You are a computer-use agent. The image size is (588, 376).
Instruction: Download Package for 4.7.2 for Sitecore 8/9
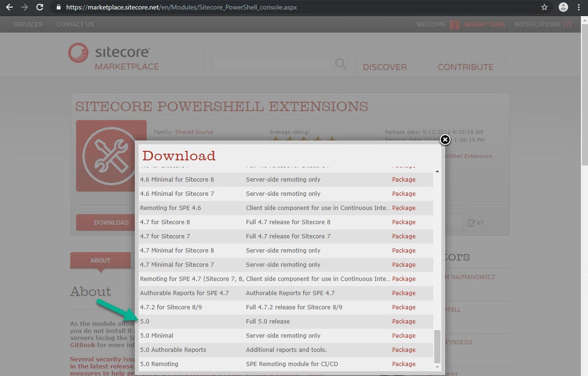click(x=404, y=307)
